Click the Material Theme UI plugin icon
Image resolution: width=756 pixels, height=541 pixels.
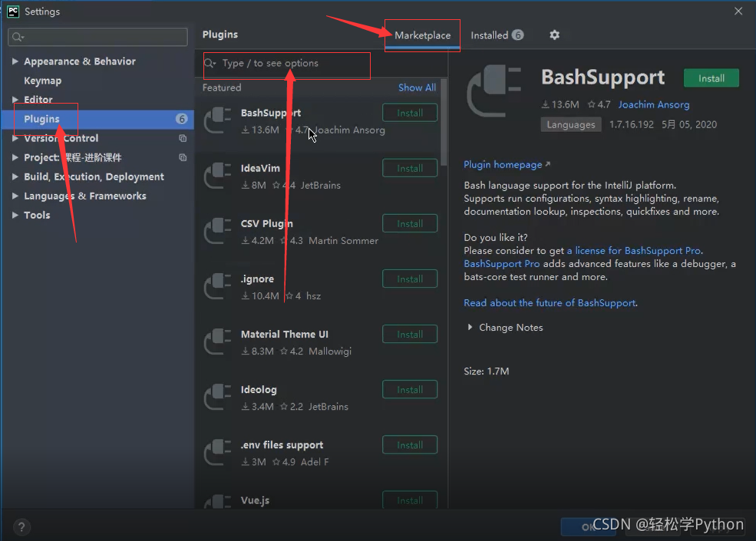point(218,342)
